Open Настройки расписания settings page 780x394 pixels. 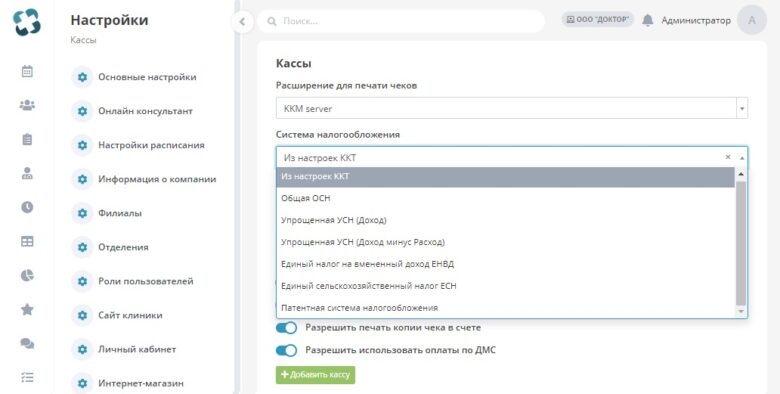pos(151,145)
